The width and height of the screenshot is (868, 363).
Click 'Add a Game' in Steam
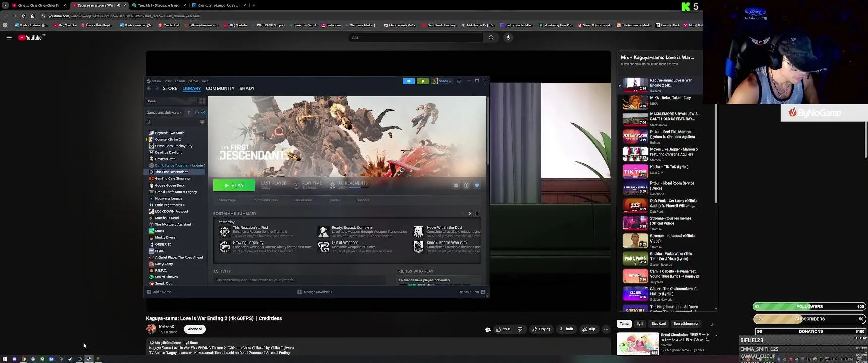click(159, 292)
